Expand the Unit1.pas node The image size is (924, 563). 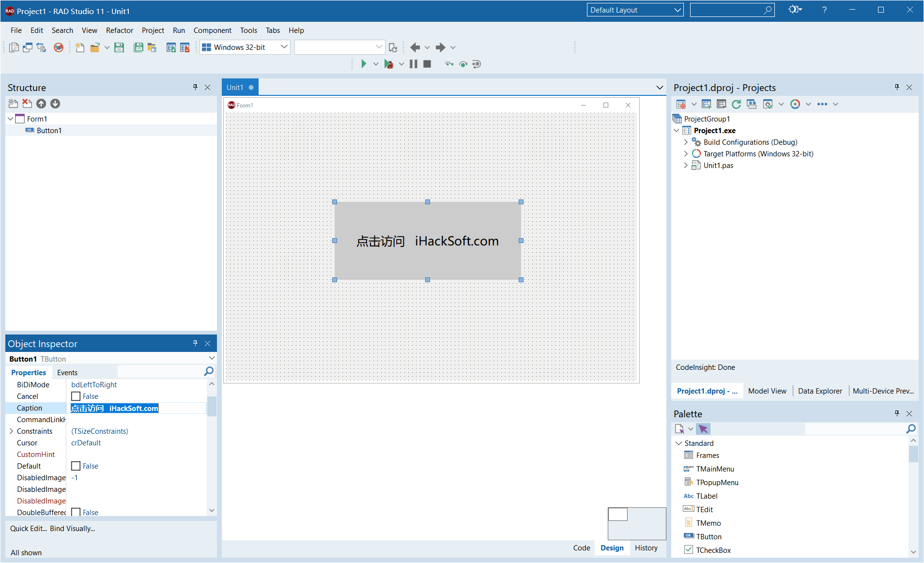pos(686,166)
